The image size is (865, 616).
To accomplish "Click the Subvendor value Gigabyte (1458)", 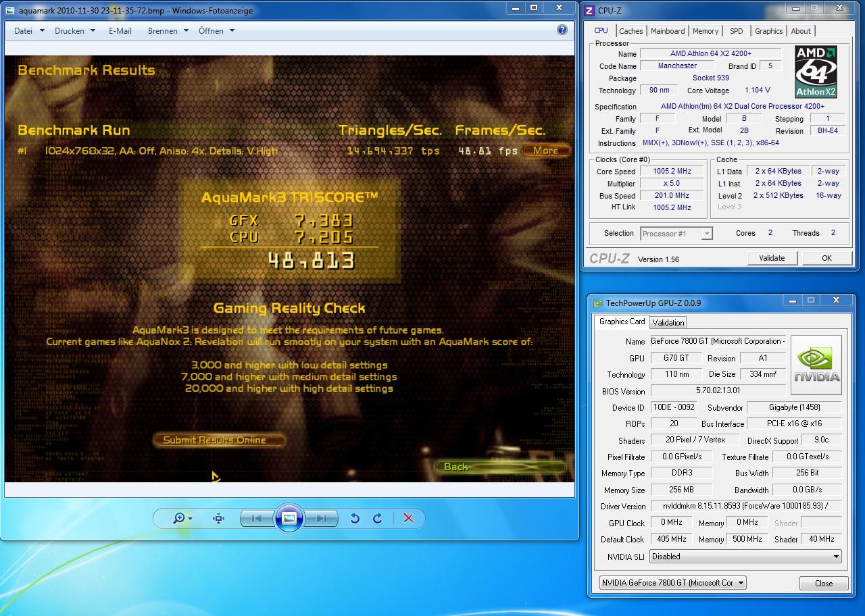I will (794, 407).
